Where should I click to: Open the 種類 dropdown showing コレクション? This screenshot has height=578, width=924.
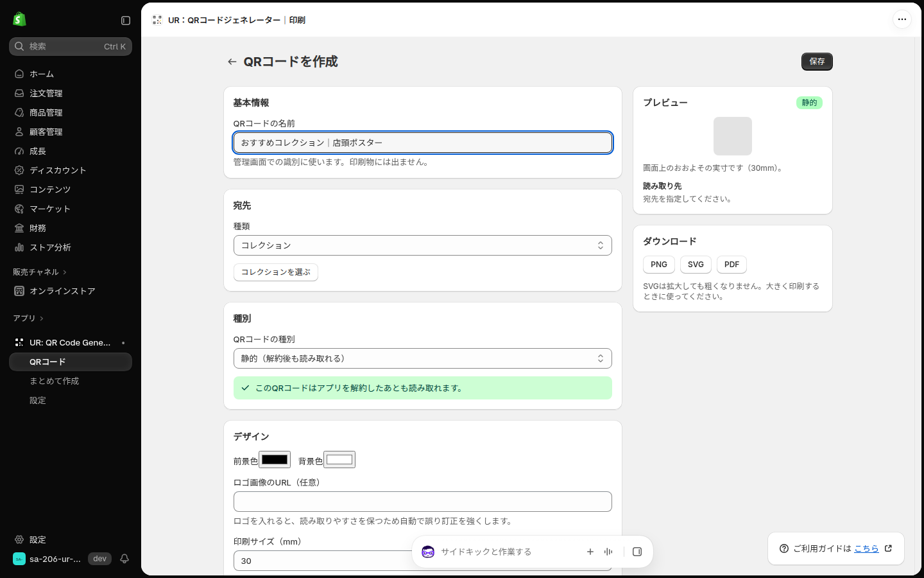point(423,245)
